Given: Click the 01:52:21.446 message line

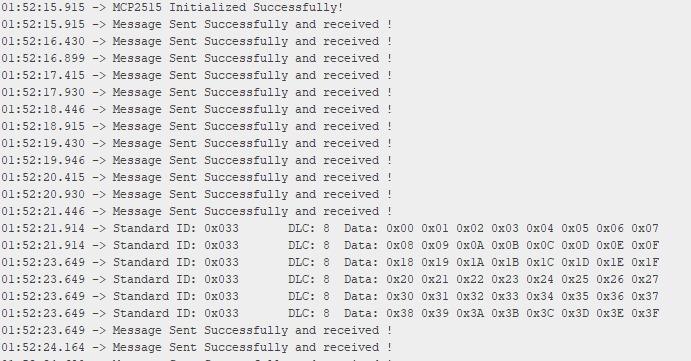Looking at the screenshot, I should tap(197, 211).
